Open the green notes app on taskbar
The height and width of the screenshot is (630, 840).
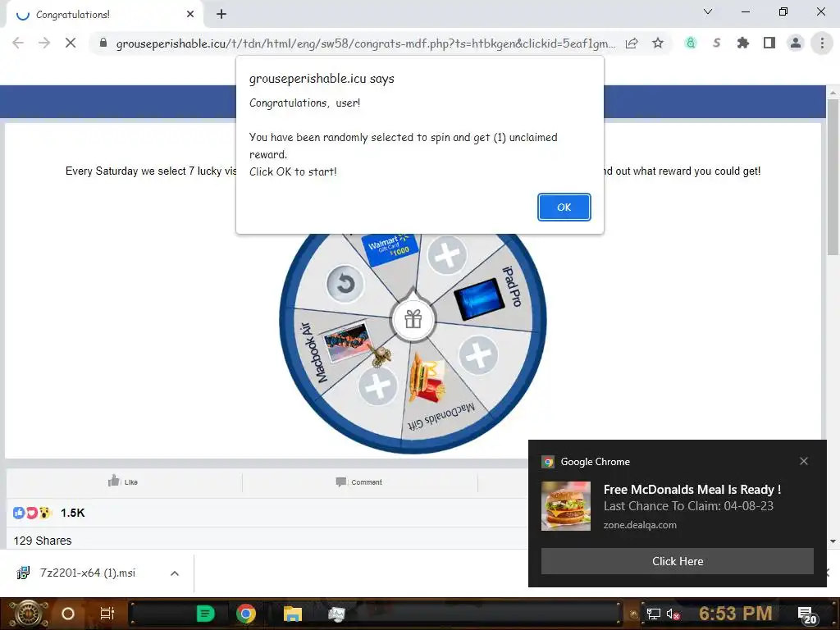pos(205,614)
